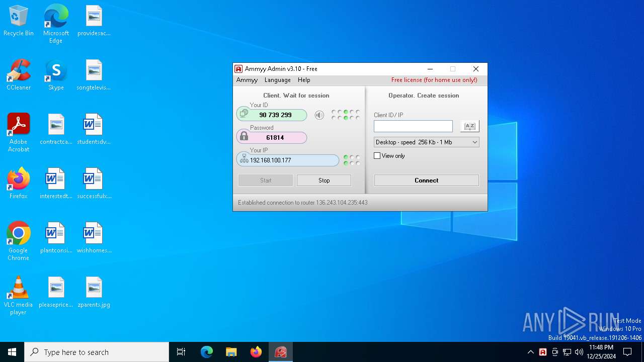The height and width of the screenshot is (362, 644).
Task: Click the computer icon in Your ID field
Action: (244, 115)
